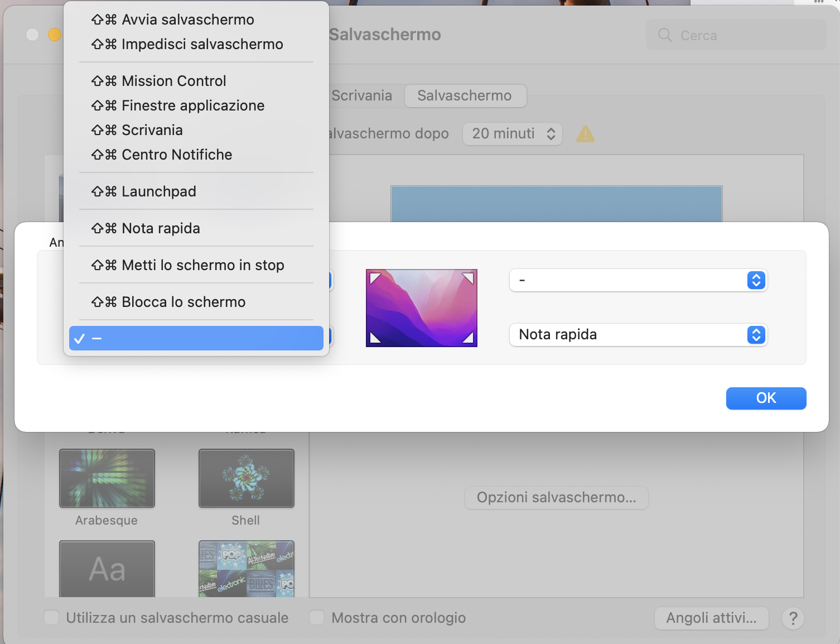Click the bottom-left corner arrow on preview
Image resolution: width=840 pixels, height=644 pixels.
click(375, 338)
